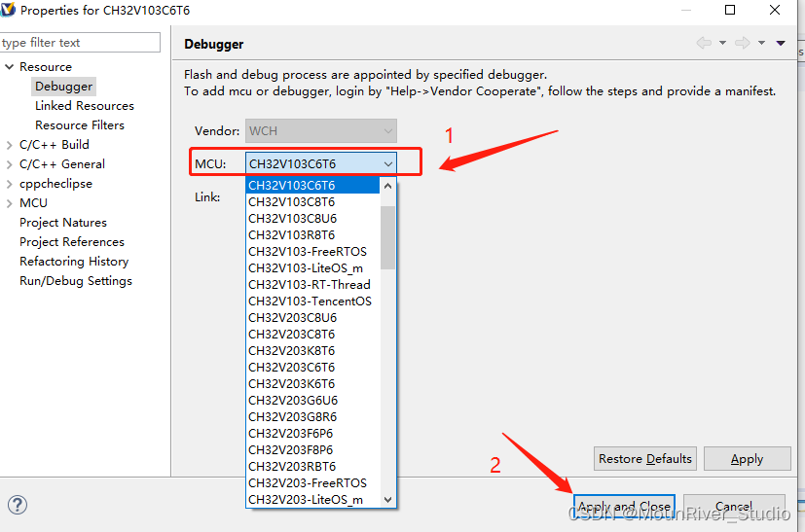This screenshot has height=532, width=805.
Task: Click Apply and Close button
Action: 624,507
